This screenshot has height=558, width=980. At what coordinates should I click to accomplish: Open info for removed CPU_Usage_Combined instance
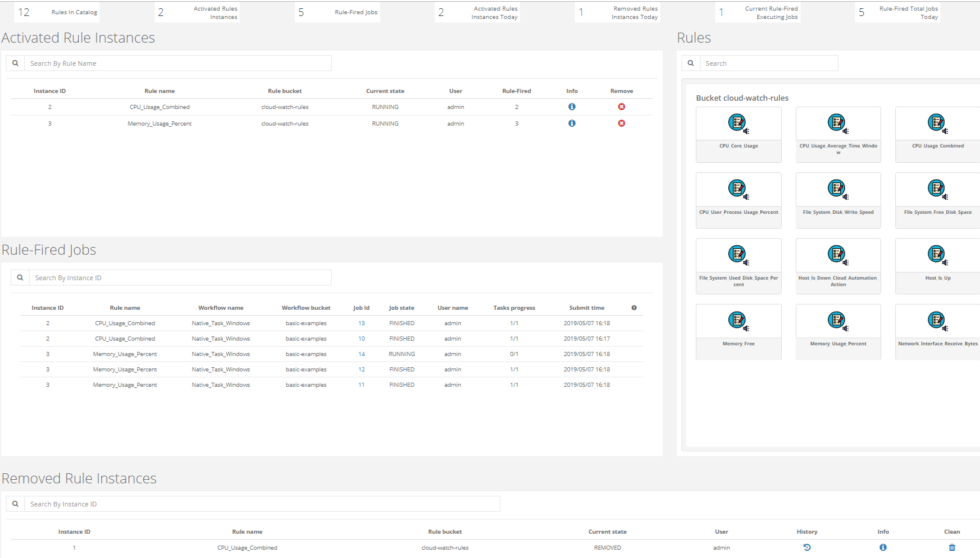click(x=883, y=547)
